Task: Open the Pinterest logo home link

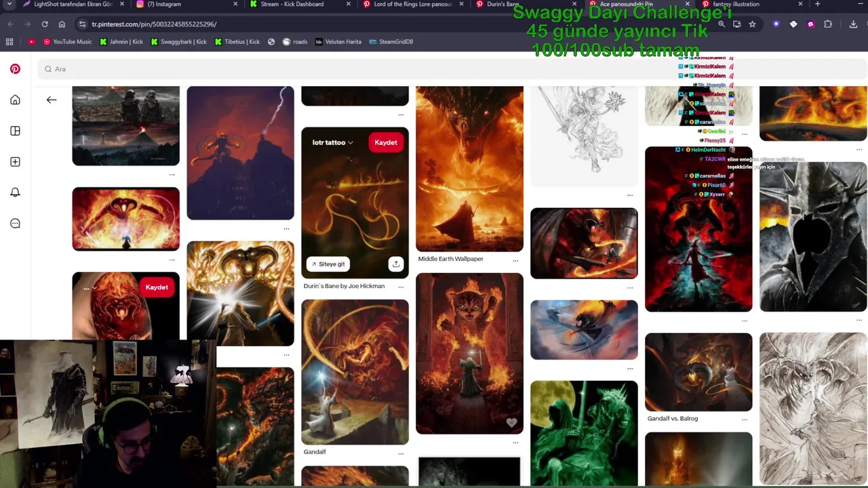Action: click(x=15, y=69)
